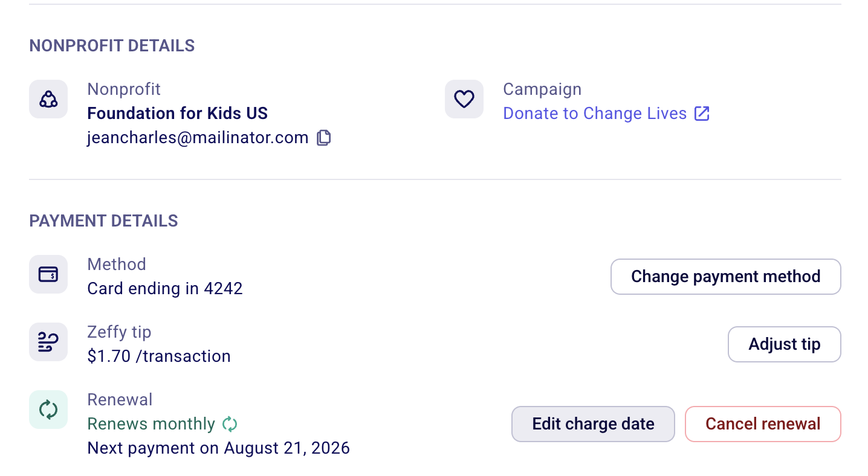Click Change payment method button
This screenshot has width=868, height=476.
[726, 277]
